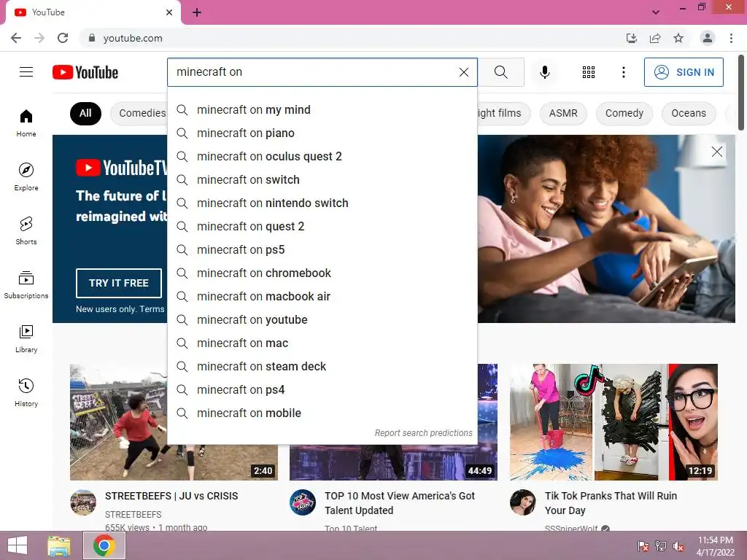Click the YouTube logo
The width and height of the screenshot is (747, 560).
[x=85, y=72]
